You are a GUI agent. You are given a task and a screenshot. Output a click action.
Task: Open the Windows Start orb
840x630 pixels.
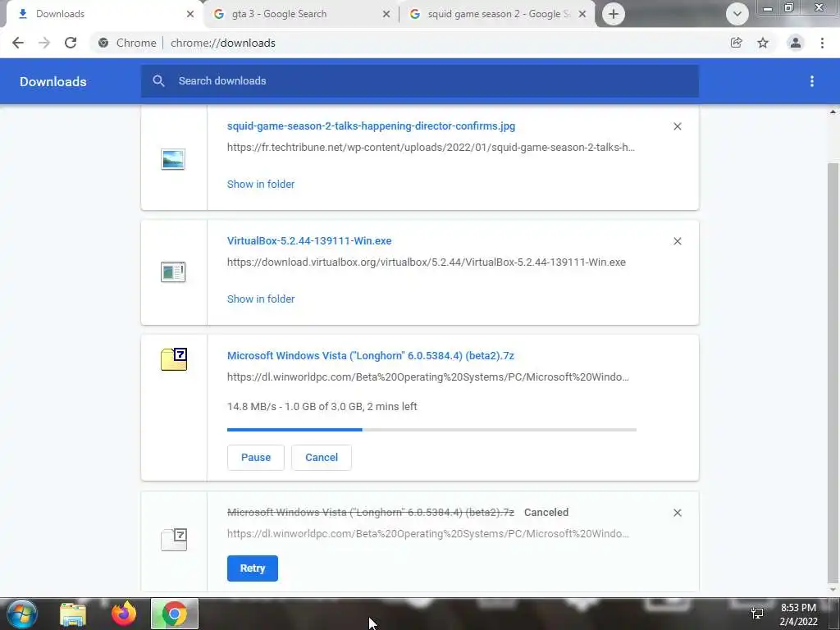tap(22, 614)
